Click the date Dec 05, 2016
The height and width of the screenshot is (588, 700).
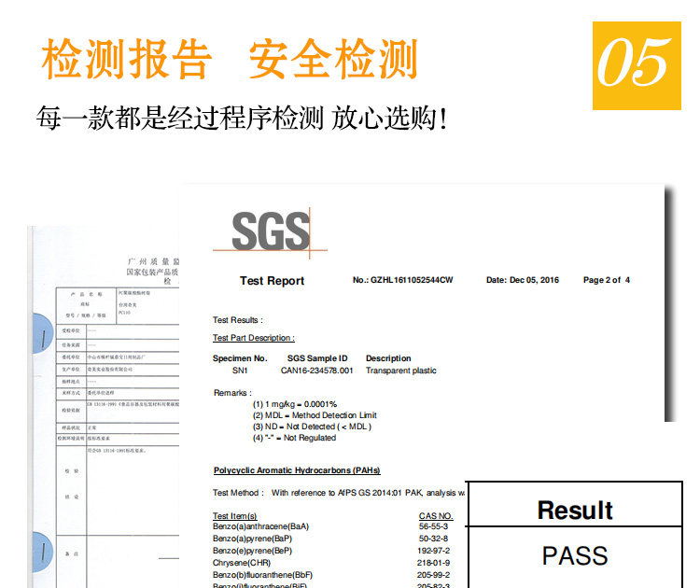click(x=534, y=280)
